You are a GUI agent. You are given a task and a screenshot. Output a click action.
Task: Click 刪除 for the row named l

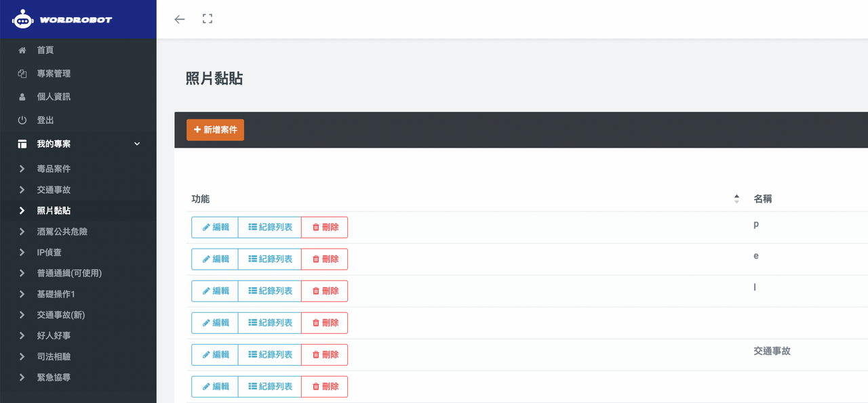click(x=325, y=291)
